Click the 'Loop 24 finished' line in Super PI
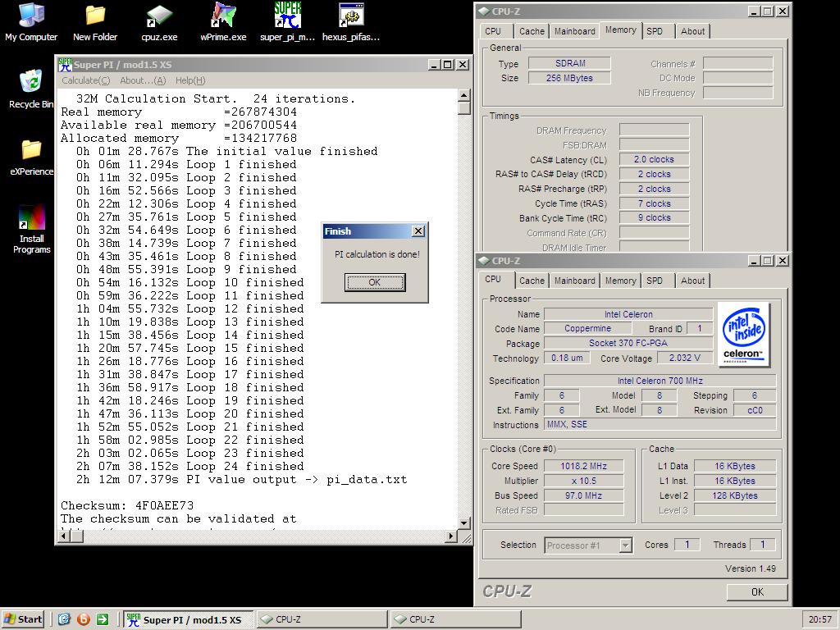 tap(189, 467)
